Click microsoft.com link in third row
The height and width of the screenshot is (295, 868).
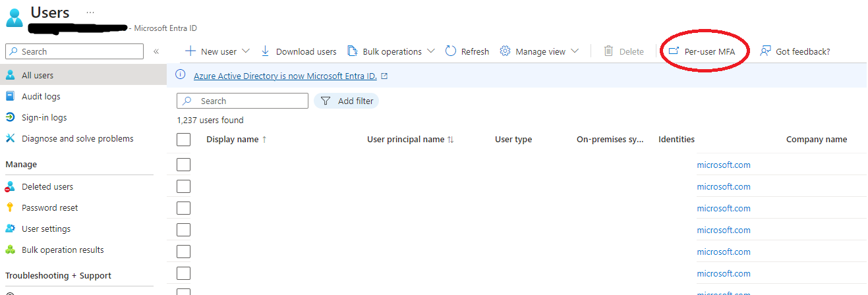724,208
